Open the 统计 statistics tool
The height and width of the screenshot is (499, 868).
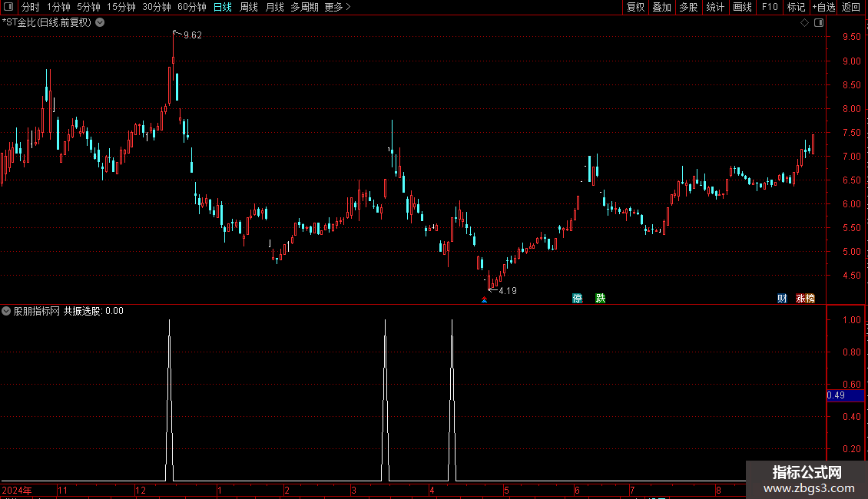715,7
